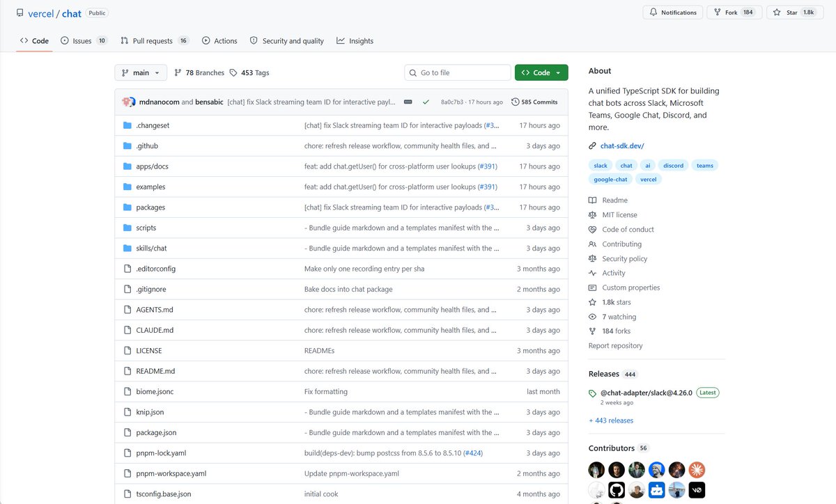Open the @chat-adapter/slack@4.26.0 release
836x504 pixels.
click(x=647, y=393)
